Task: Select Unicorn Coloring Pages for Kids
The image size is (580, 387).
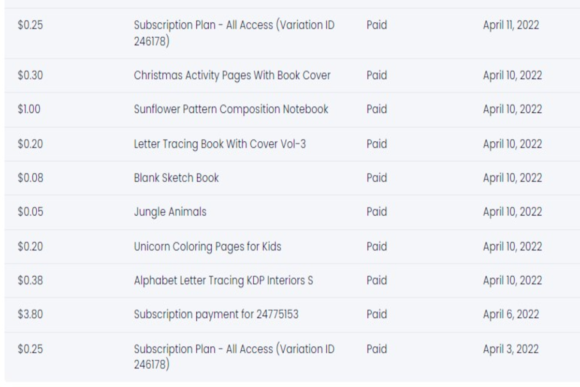Action: pyautogui.click(x=208, y=247)
